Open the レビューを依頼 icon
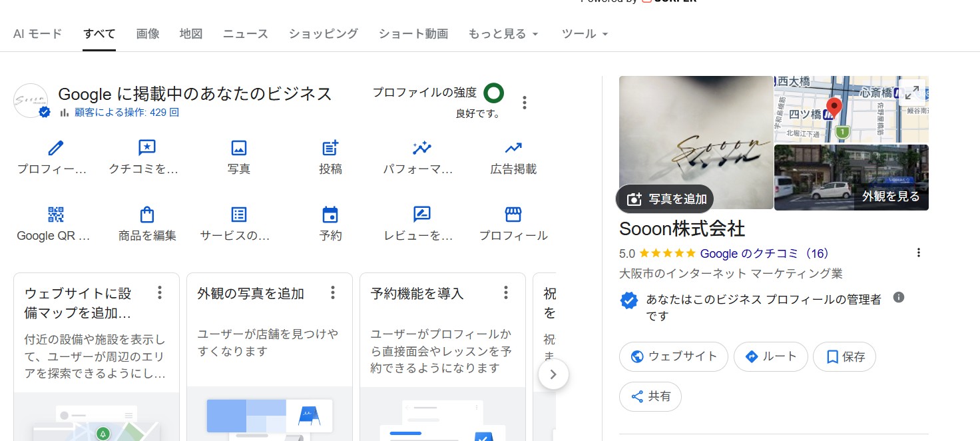The width and height of the screenshot is (980, 441). (421, 215)
